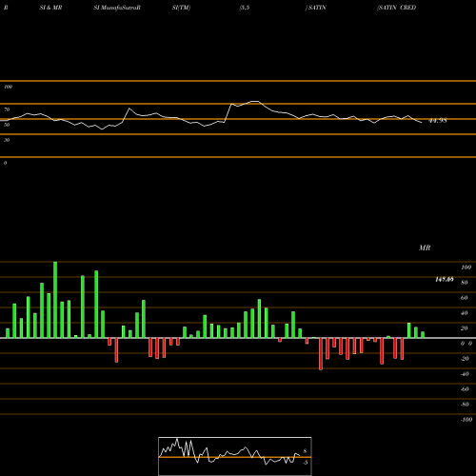Click the 'MR' title above the bar chart
The image size is (476, 476).
(425, 248)
